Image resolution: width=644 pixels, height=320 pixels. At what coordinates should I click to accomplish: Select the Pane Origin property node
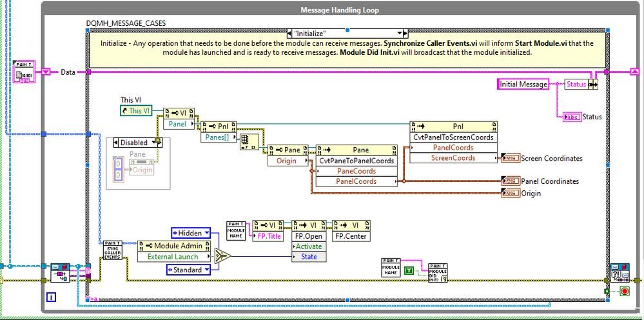click(x=288, y=155)
